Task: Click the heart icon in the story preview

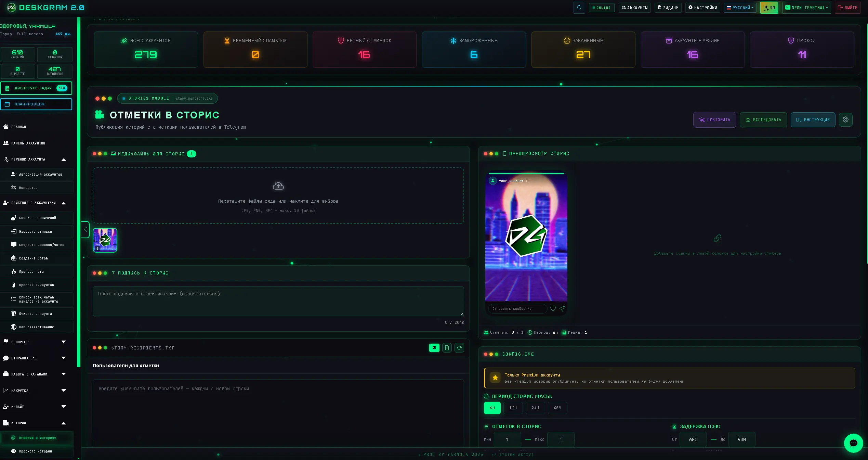Action: [x=553, y=309]
